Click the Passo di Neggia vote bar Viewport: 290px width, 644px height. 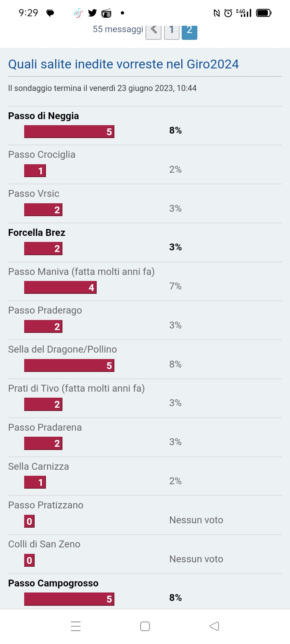69,132
